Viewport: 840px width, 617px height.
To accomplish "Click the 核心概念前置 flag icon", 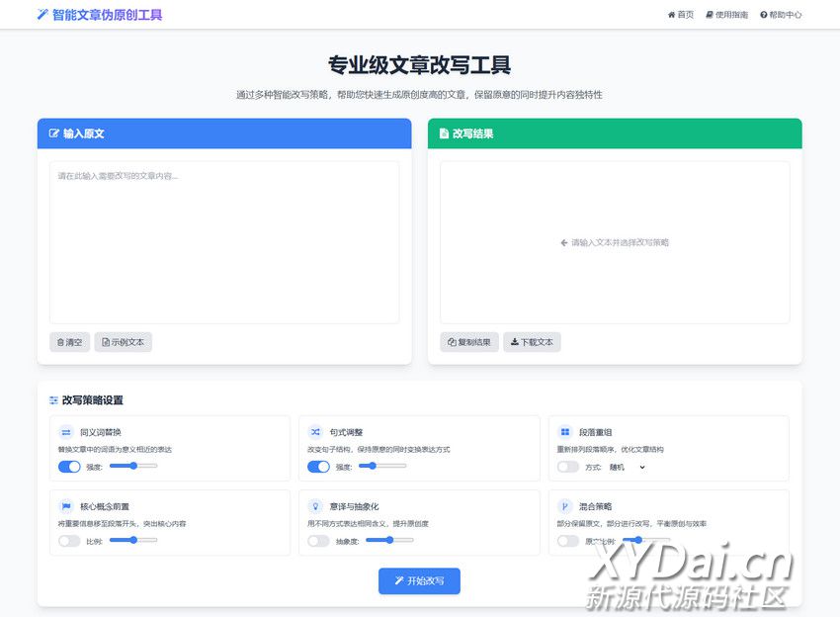I will click(66, 506).
